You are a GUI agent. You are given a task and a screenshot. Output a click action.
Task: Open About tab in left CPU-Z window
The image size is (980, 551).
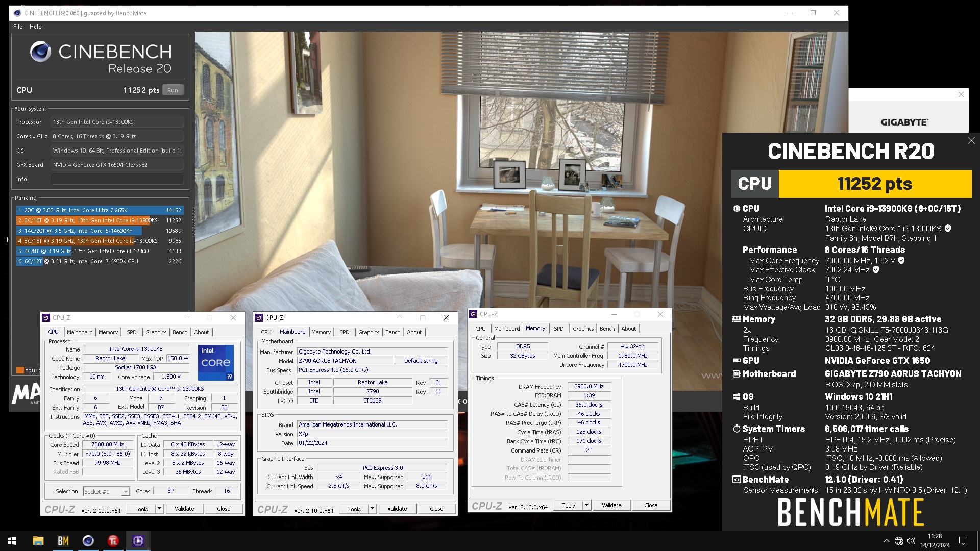[202, 332]
